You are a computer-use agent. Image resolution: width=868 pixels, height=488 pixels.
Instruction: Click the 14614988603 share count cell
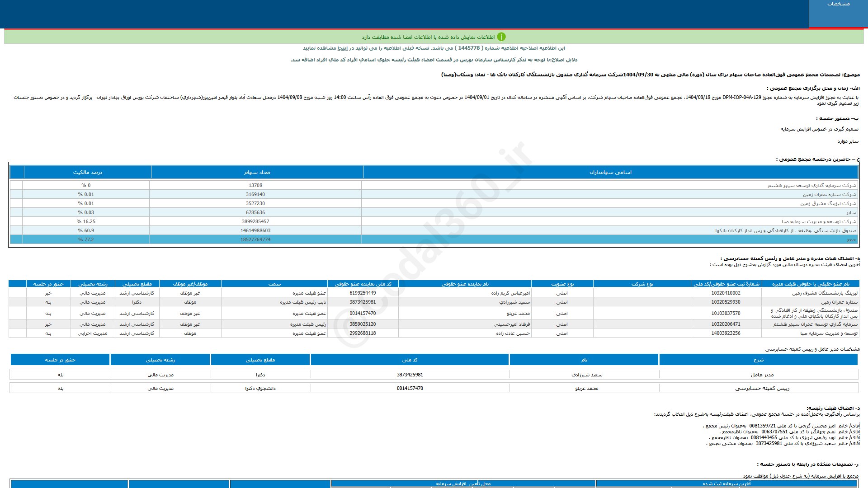click(x=255, y=230)
